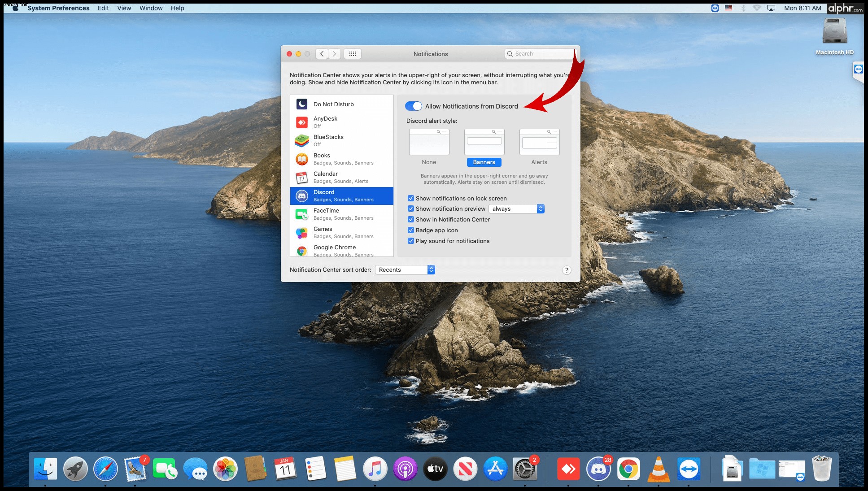
Task: Open yellow Notes icon in Dock
Action: click(x=345, y=469)
